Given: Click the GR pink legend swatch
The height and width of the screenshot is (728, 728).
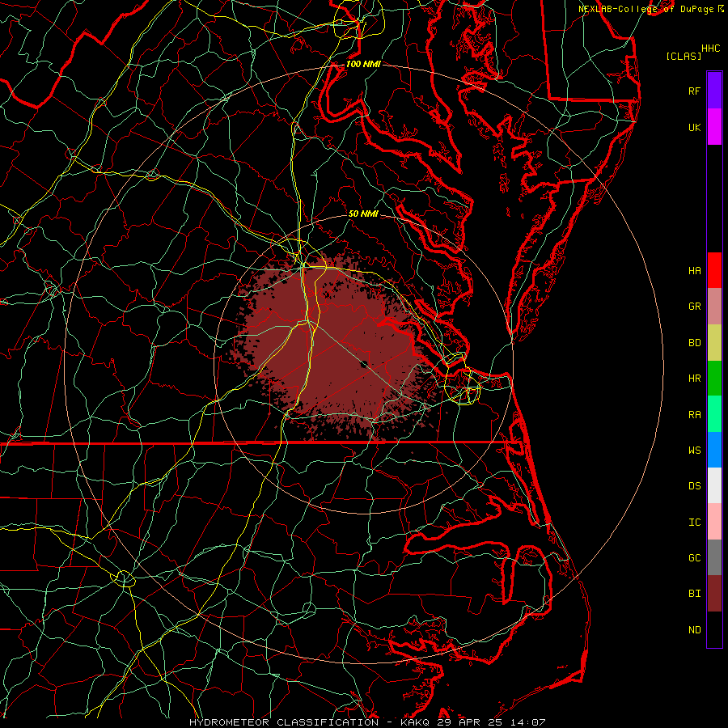Looking at the screenshot, I should pos(714,307).
